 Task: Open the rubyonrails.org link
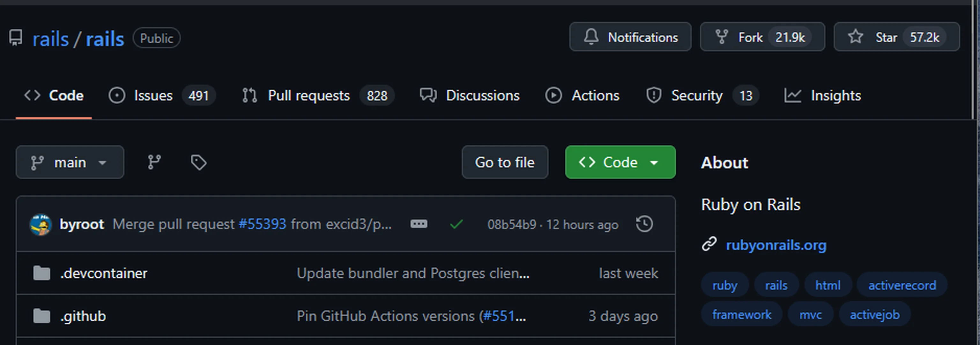[776, 245]
